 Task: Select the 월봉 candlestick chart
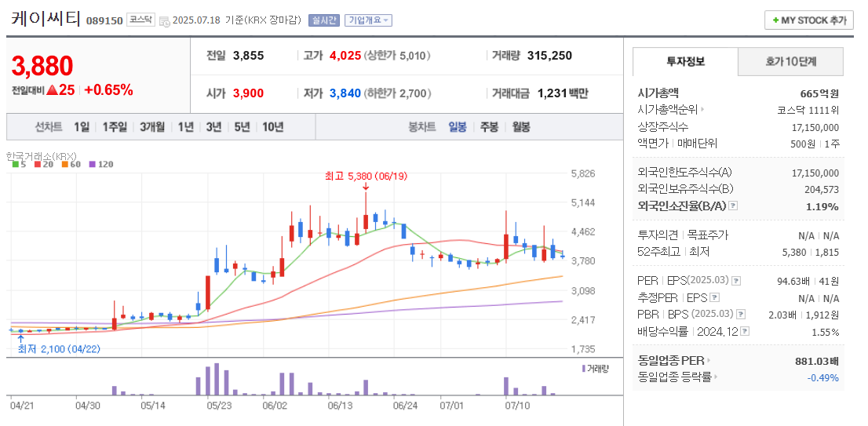coord(521,126)
